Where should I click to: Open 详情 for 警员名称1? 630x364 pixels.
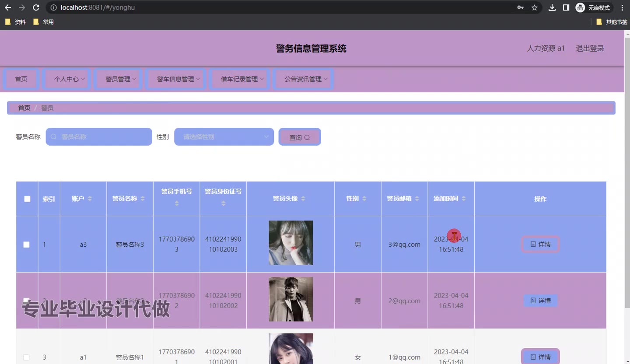pyautogui.click(x=540, y=357)
